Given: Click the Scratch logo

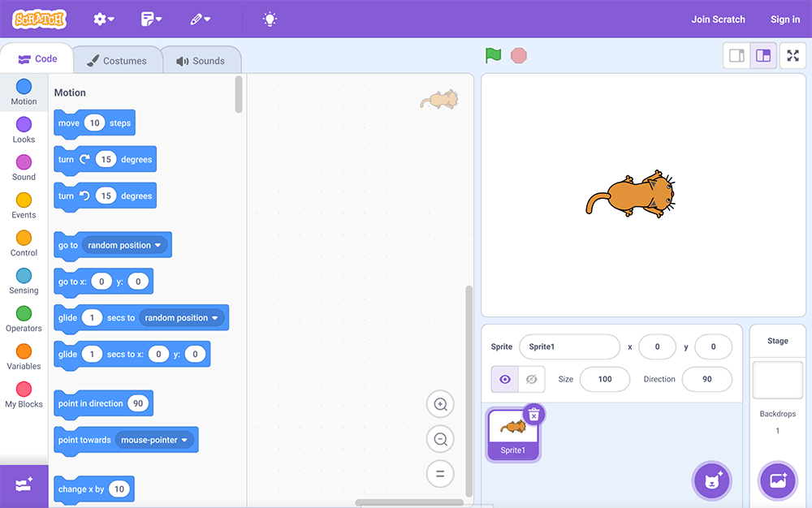Looking at the screenshot, I should 39,19.
